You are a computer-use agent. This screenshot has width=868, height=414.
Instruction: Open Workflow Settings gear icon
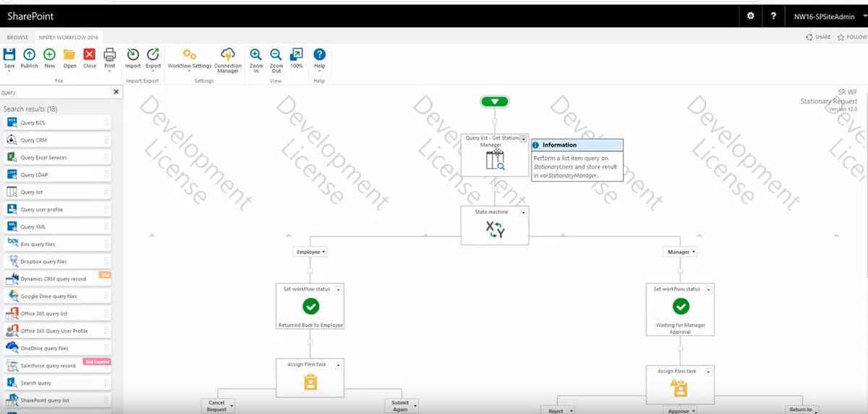pyautogui.click(x=190, y=54)
